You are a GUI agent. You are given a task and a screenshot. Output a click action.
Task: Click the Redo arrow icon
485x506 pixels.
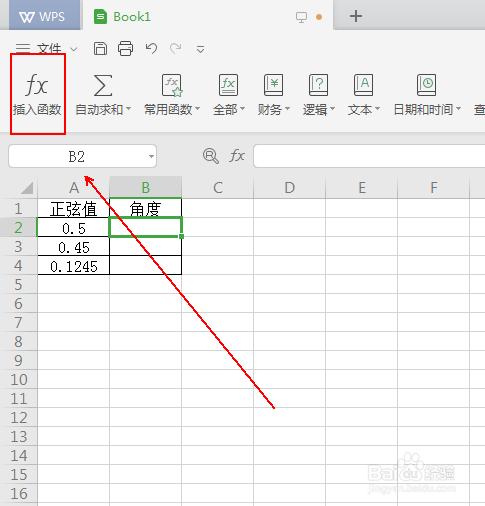click(176, 49)
